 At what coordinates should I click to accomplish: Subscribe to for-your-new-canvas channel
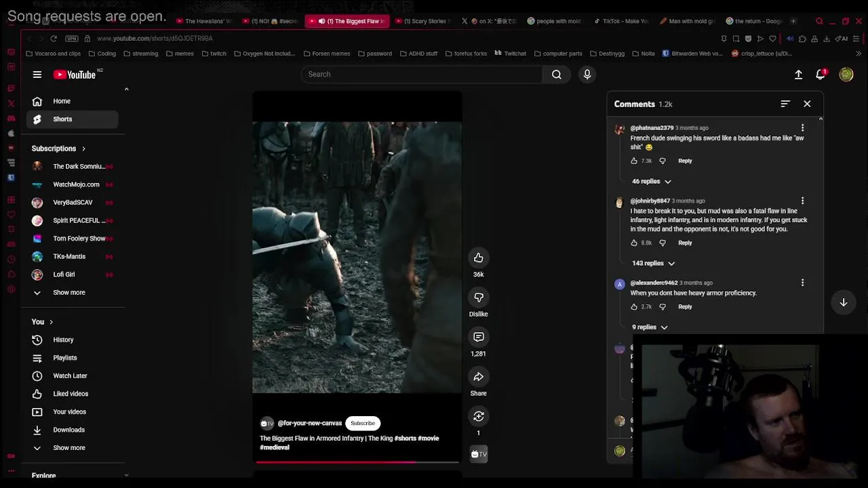point(363,424)
